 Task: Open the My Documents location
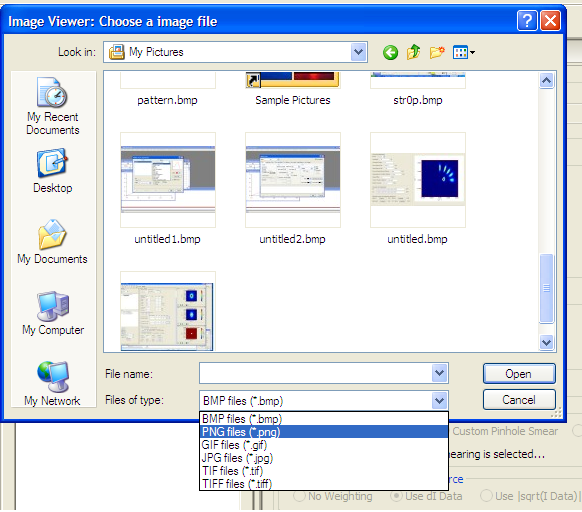point(52,242)
